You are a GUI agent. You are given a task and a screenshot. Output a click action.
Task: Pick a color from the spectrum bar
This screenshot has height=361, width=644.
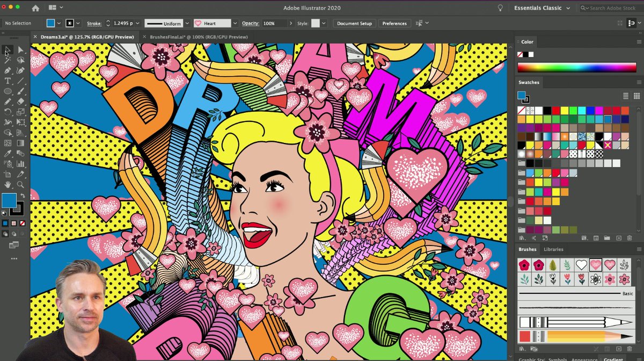tap(576, 67)
